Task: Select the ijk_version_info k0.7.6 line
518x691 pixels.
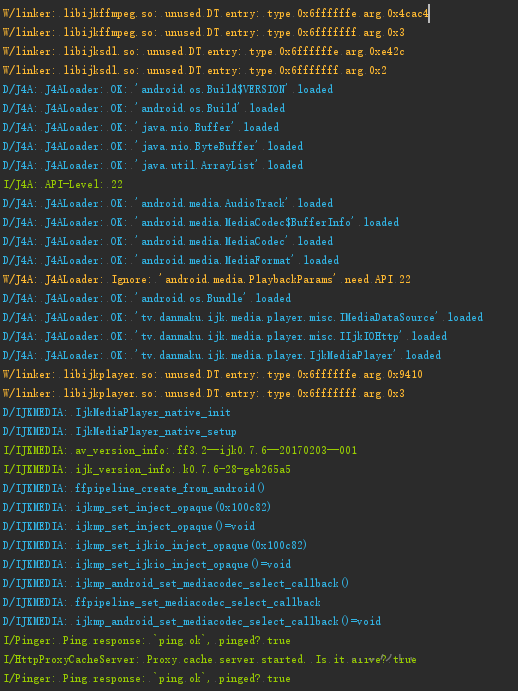Action: coord(147,469)
